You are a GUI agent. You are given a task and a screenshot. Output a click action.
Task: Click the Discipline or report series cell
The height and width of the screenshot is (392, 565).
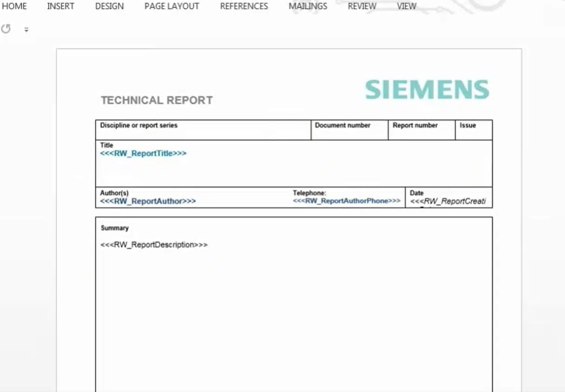coord(203,130)
